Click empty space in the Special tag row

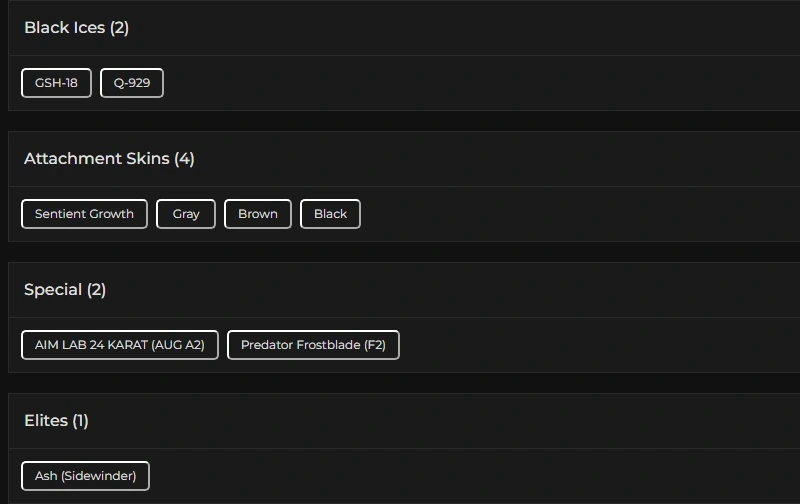pos(600,345)
